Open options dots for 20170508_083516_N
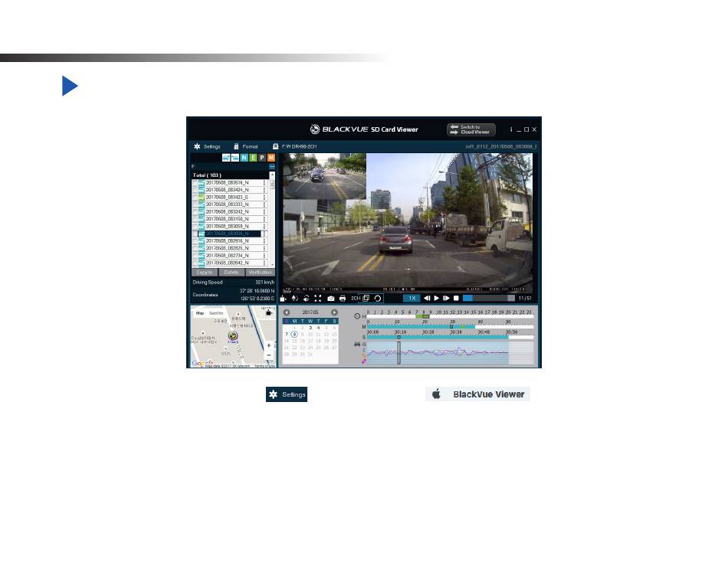Viewport: 728px width, 582px height. [x=264, y=183]
